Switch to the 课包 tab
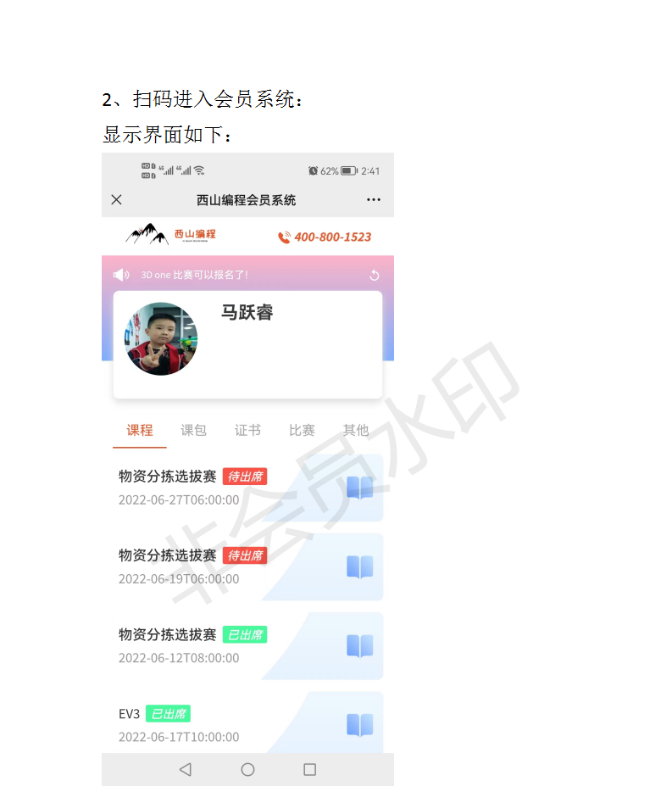Viewport: 672px width, 792px height. pos(193,431)
